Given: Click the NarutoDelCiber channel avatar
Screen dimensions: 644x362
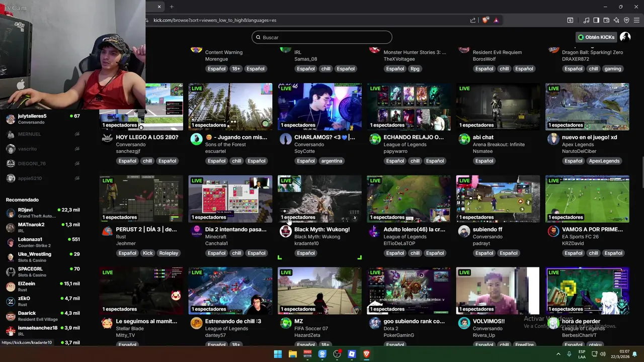Looking at the screenshot, I should pyautogui.click(x=553, y=139).
